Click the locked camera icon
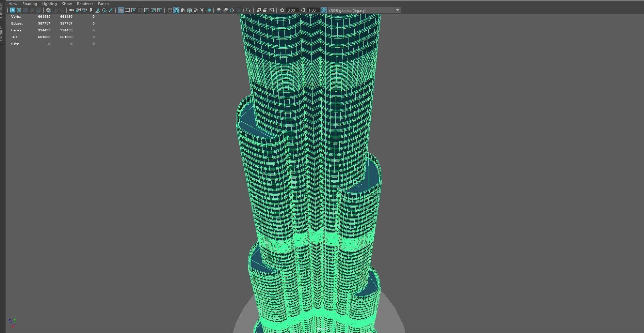This screenshot has height=333, width=644. (78, 10)
